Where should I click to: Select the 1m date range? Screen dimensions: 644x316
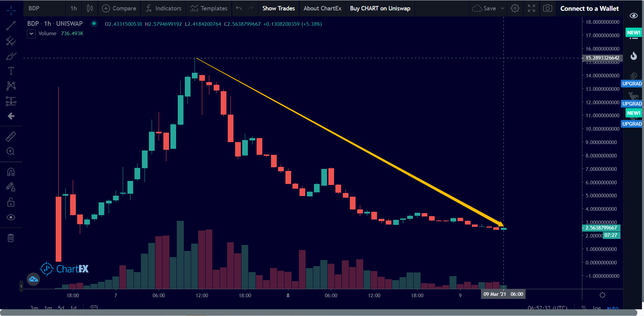pyautogui.click(x=48, y=308)
